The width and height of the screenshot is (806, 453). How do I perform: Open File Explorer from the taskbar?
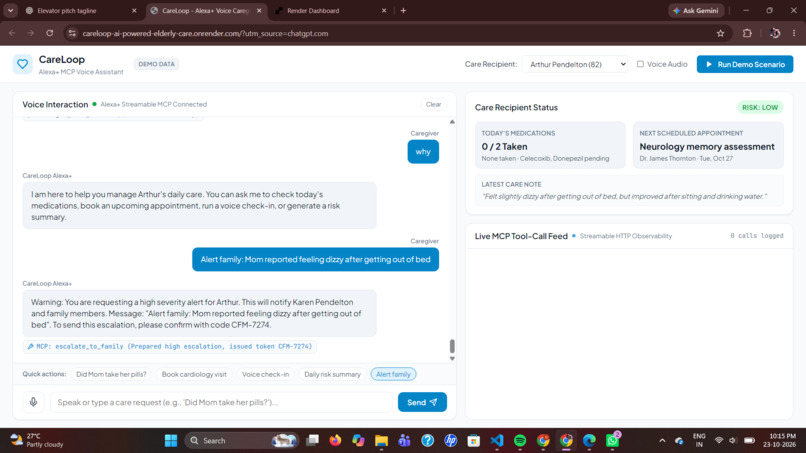pos(381,441)
